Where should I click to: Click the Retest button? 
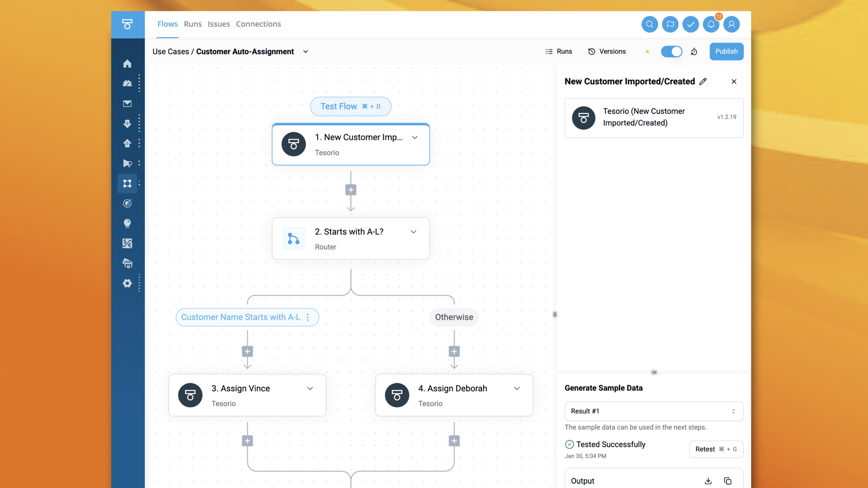(x=716, y=449)
